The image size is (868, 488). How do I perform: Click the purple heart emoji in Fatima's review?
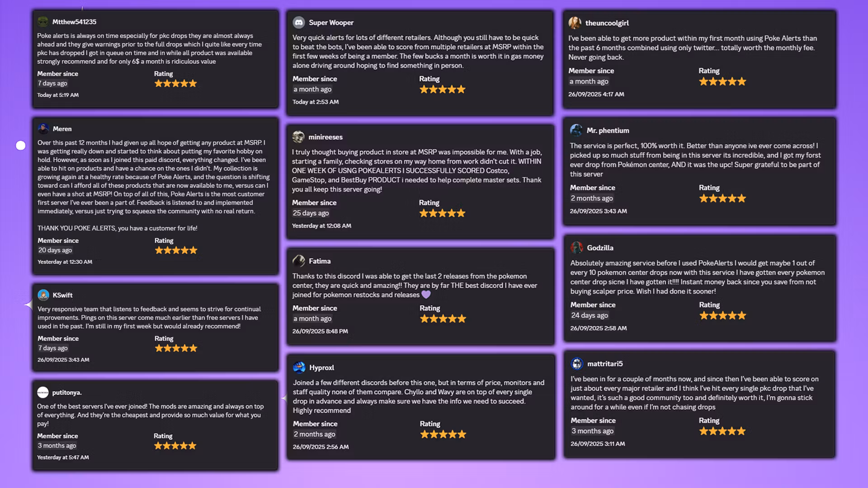(426, 295)
